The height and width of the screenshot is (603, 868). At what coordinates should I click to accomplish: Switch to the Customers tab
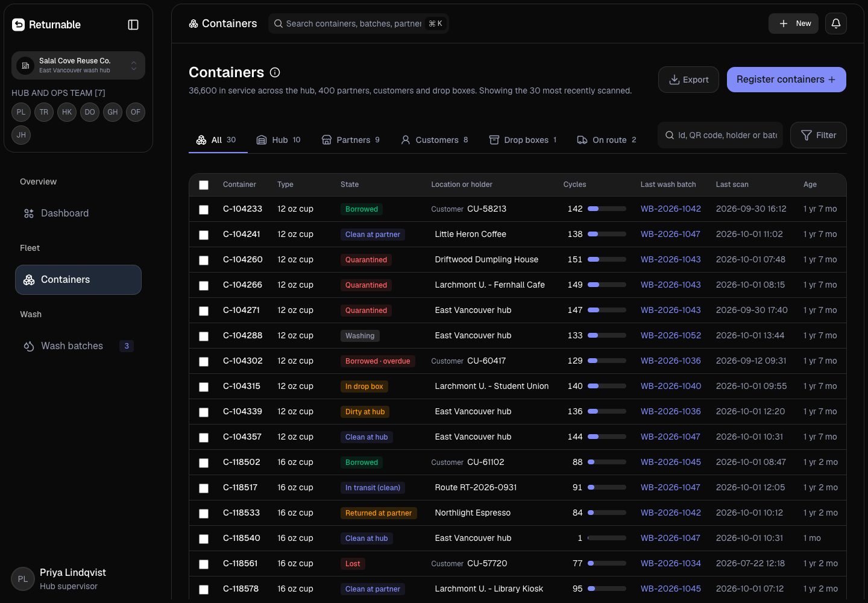[435, 140]
